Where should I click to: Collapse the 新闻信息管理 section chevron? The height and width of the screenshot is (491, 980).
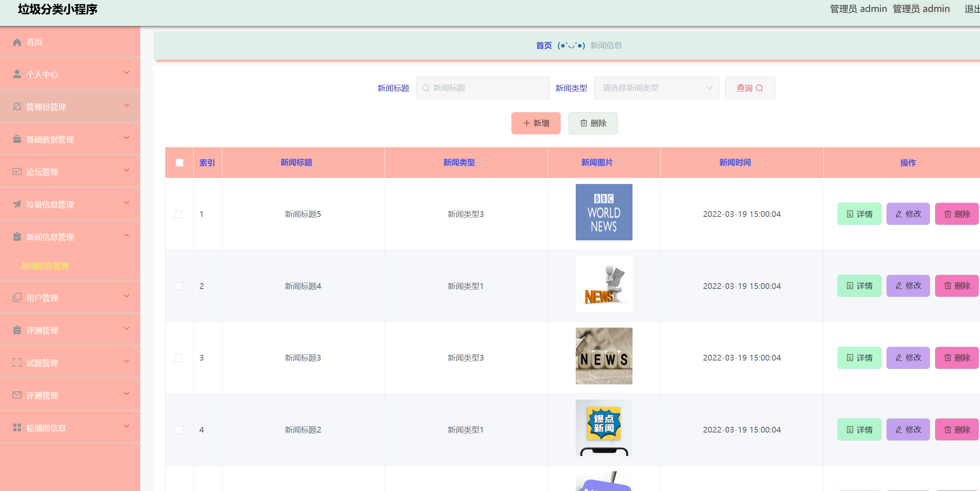pos(127,235)
